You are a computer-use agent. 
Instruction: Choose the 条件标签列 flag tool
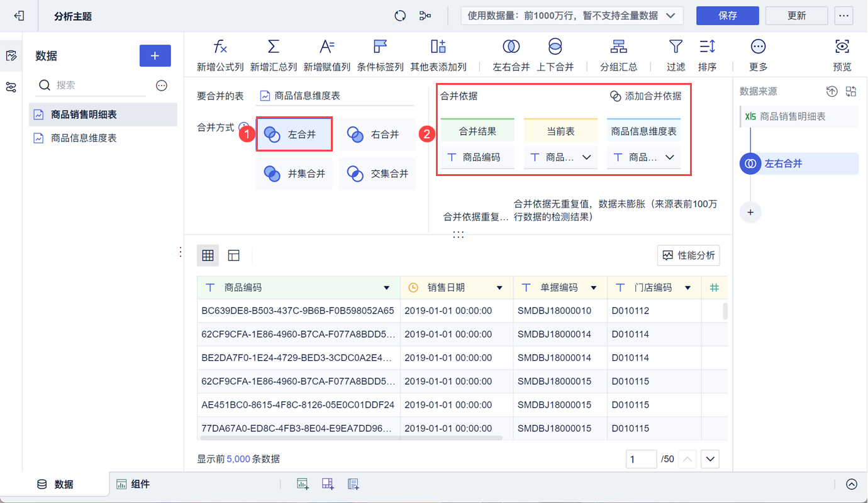pos(381,55)
